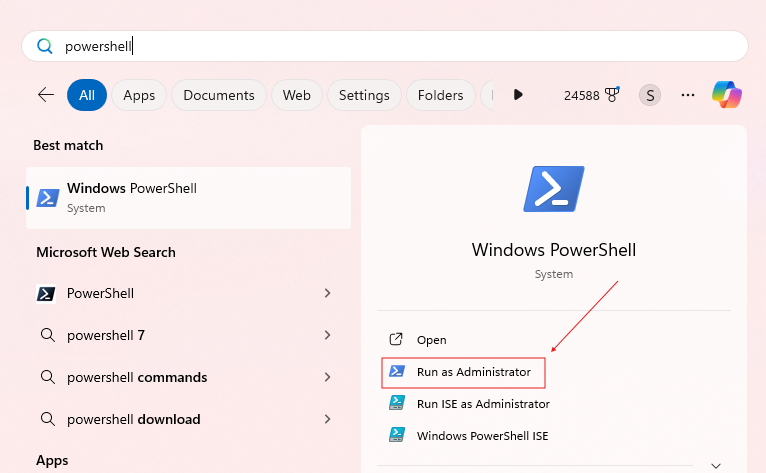Select the powershell commands web suggestion

pos(186,377)
